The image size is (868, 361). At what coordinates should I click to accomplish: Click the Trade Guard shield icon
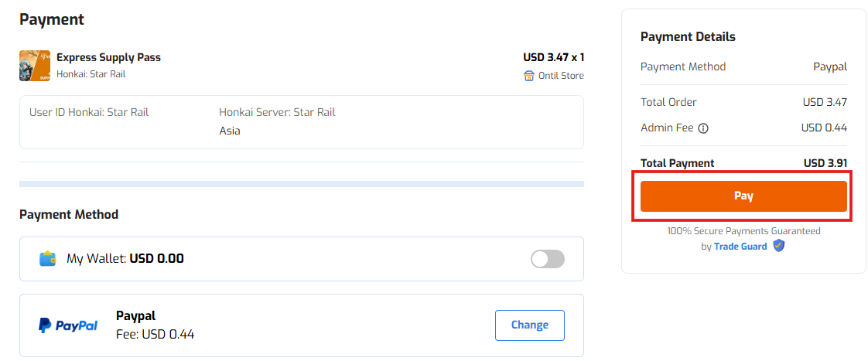[779, 246]
